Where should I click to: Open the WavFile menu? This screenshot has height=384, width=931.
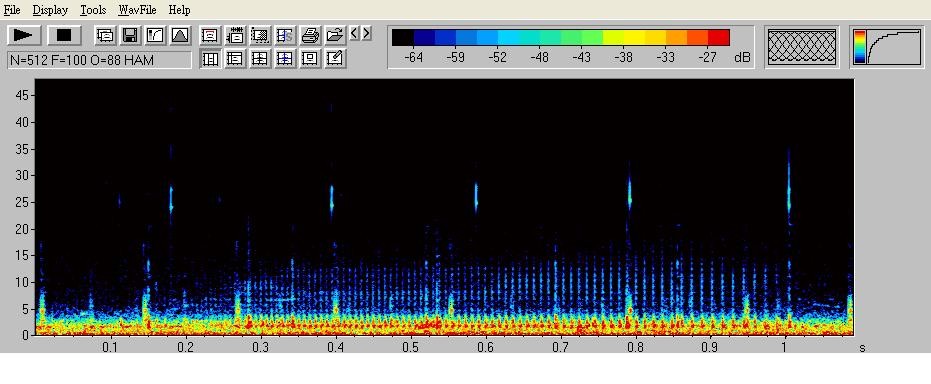(137, 10)
